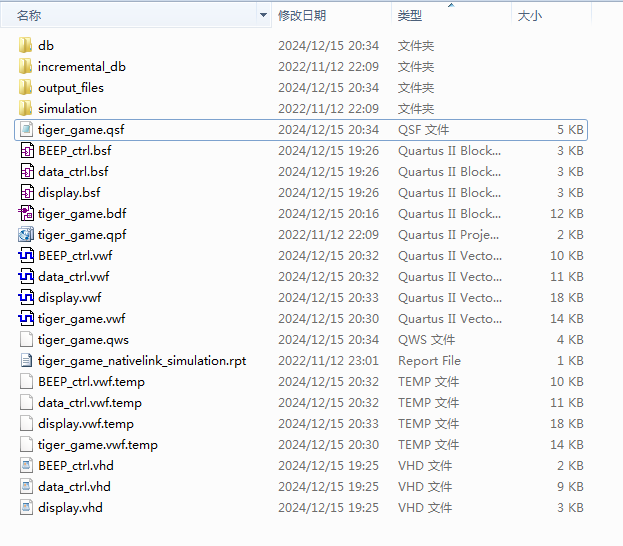
Task: Click the simulation folder icon
Action: click(x=26, y=108)
